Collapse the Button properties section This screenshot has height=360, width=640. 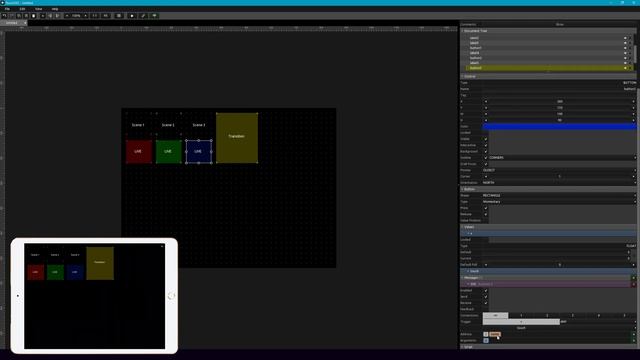click(x=548, y=189)
